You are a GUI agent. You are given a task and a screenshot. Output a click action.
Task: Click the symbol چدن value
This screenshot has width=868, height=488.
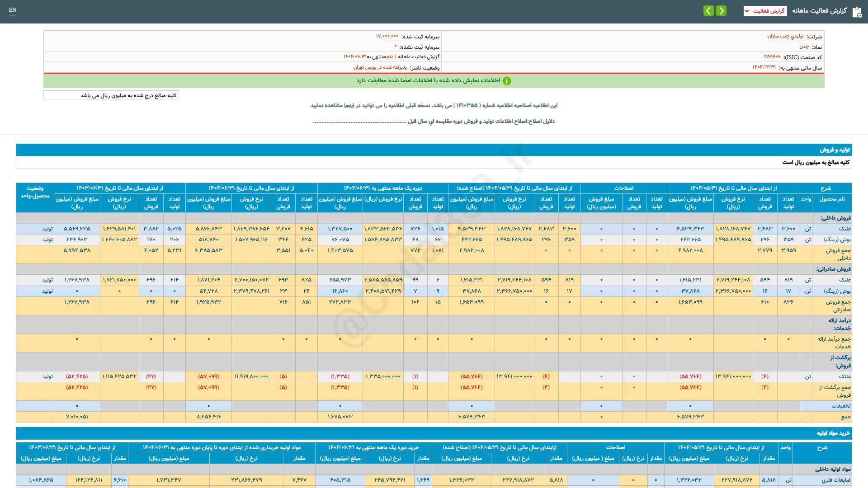(804, 47)
